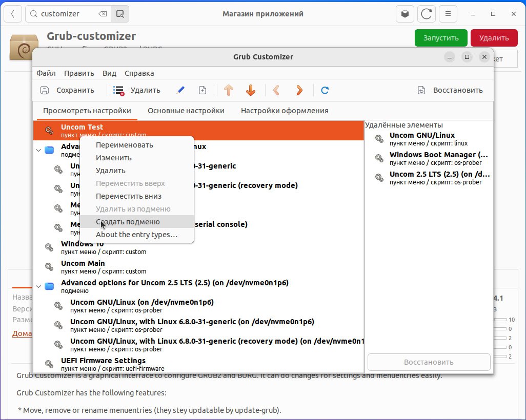Select deleted Windows Boot Manager item
This screenshot has height=420, width=526.
[429, 158]
